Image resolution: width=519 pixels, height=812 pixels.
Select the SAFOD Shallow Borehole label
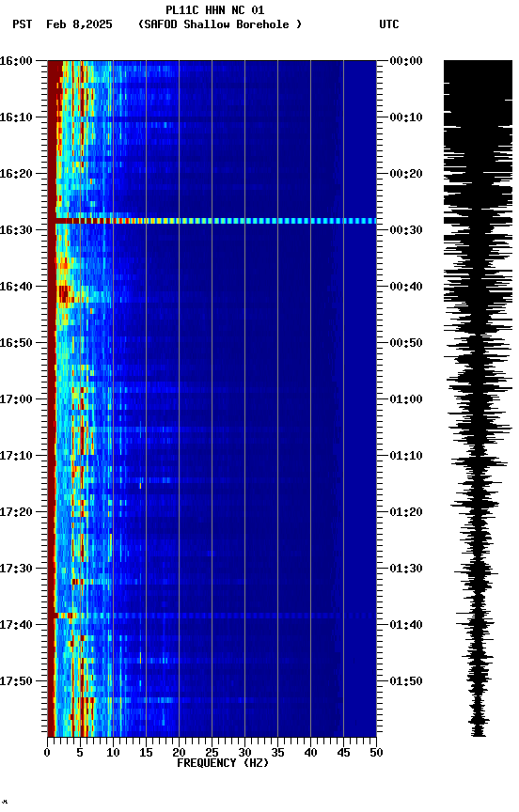point(220,24)
